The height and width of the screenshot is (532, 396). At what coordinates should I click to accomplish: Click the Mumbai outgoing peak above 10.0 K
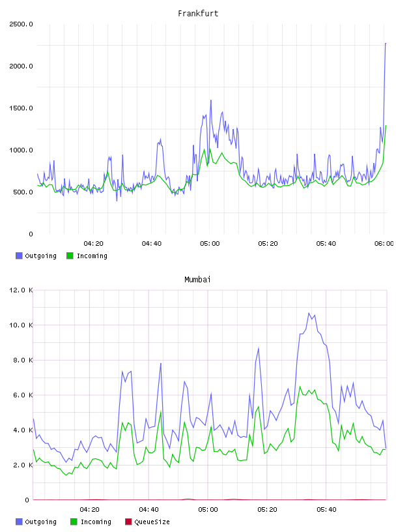click(x=309, y=313)
